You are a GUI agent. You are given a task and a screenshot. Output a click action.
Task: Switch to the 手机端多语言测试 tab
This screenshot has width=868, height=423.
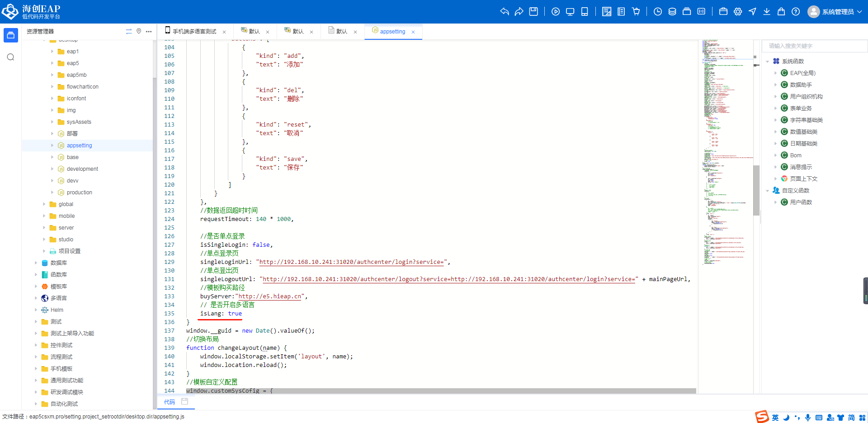(194, 32)
